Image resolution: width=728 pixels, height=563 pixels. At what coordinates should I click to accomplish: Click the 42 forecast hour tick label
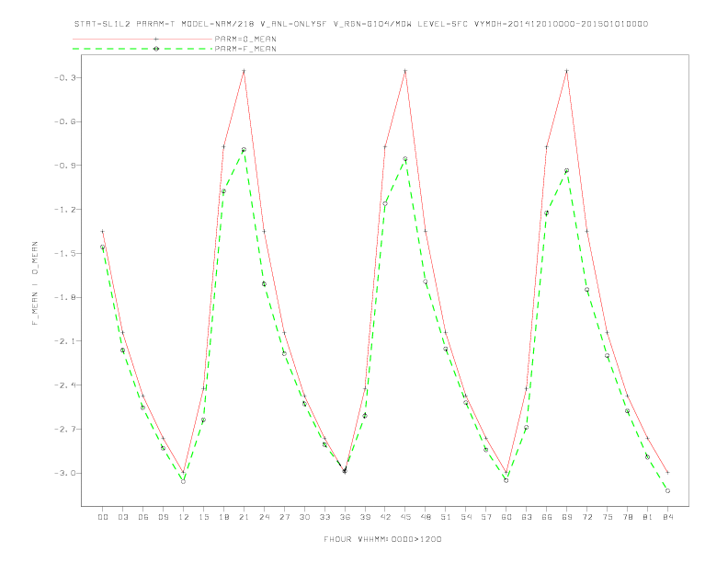point(385,517)
